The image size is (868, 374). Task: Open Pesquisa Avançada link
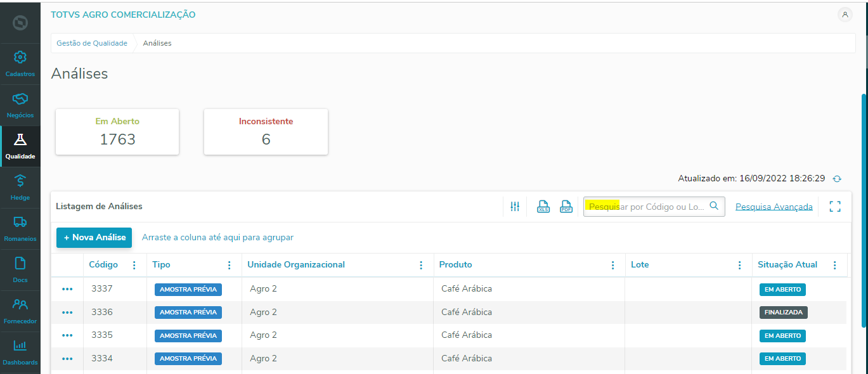[x=774, y=207]
